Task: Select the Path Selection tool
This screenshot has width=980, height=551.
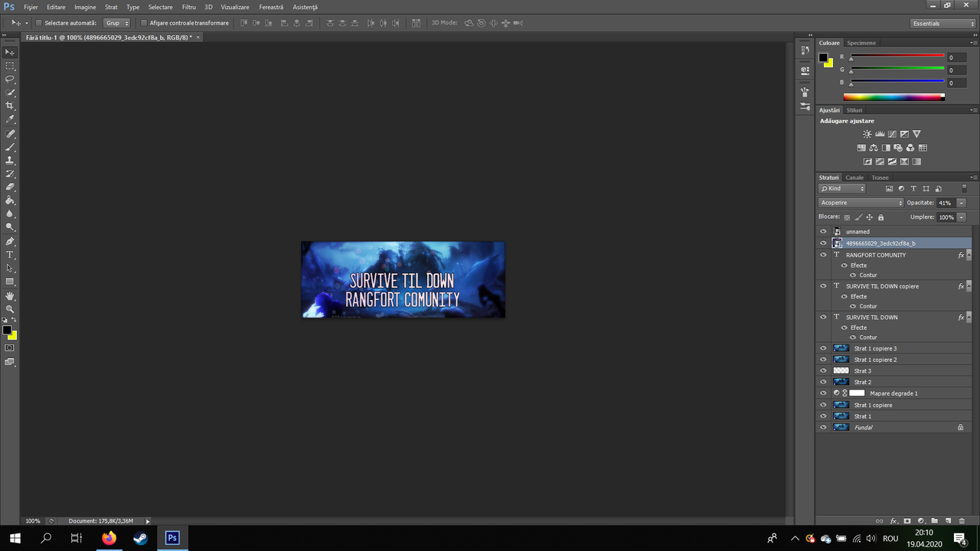Action: coord(11,269)
